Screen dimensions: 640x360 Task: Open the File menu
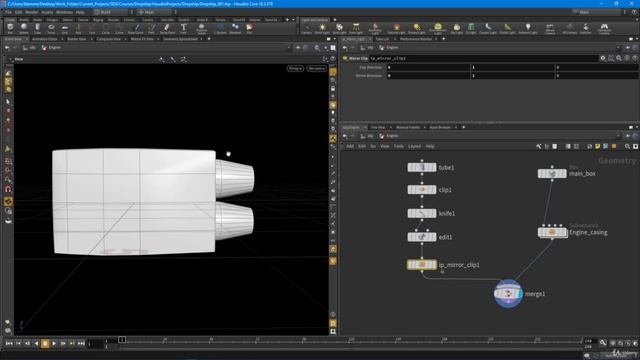(x=9, y=12)
